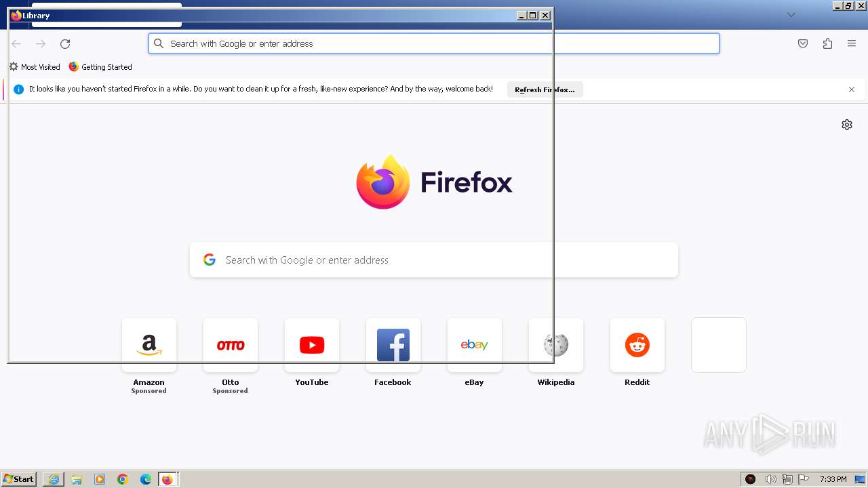Click the Google logo in search box

tap(210, 260)
